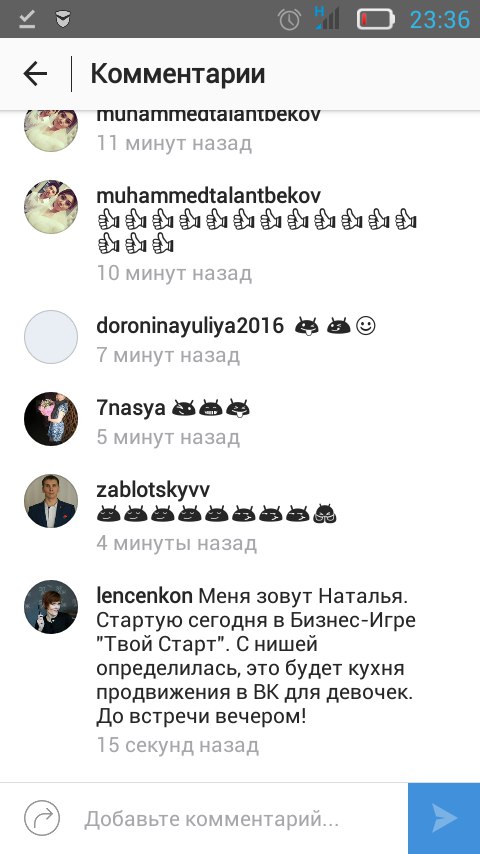480x854 pixels.
Task: Tap the back arrow next to Комментарии
Action: [35, 74]
